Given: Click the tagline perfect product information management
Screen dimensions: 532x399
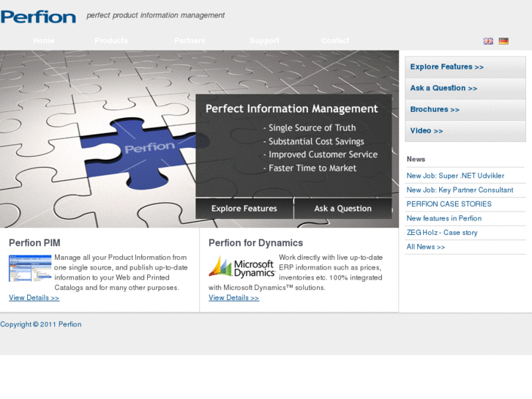Looking at the screenshot, I should tap(155, 15).
